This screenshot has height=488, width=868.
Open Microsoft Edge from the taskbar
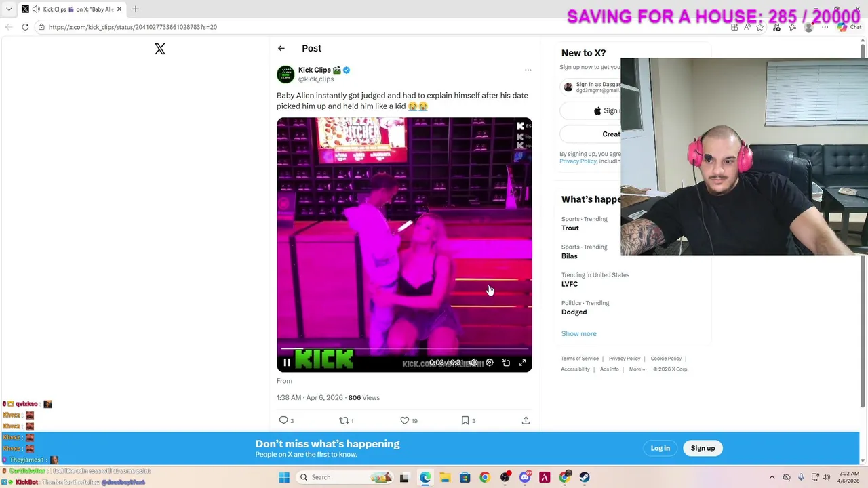[x=425, y=477]
